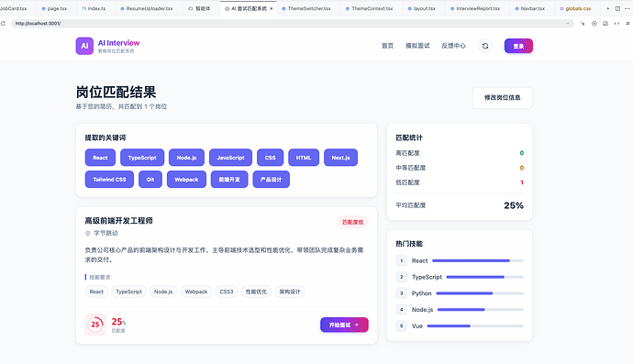The height and width of the screenshot is (364, 633).
Task: Click the 匹配度低 badge
Action: pyautogui.click(x=353, y=223)
